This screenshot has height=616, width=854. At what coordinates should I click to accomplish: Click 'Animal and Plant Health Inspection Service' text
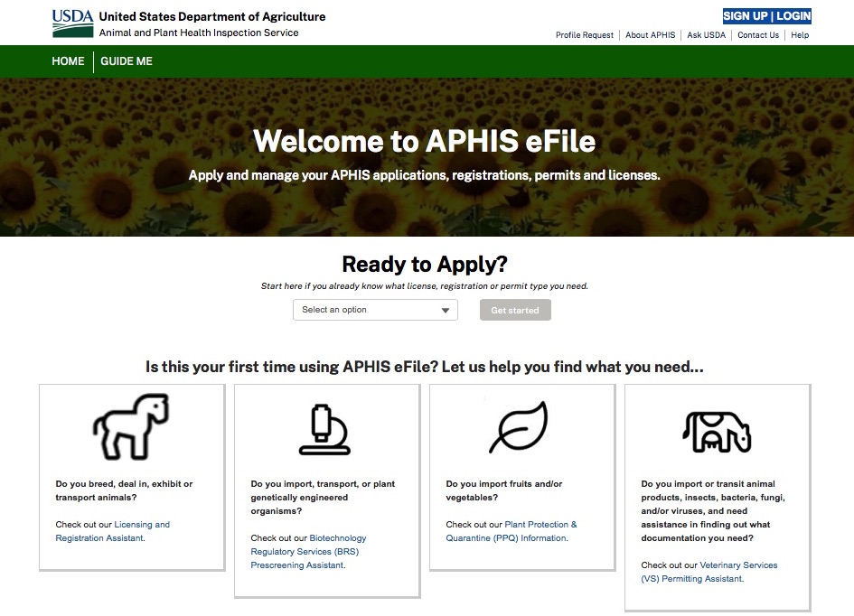click(199, 33)
